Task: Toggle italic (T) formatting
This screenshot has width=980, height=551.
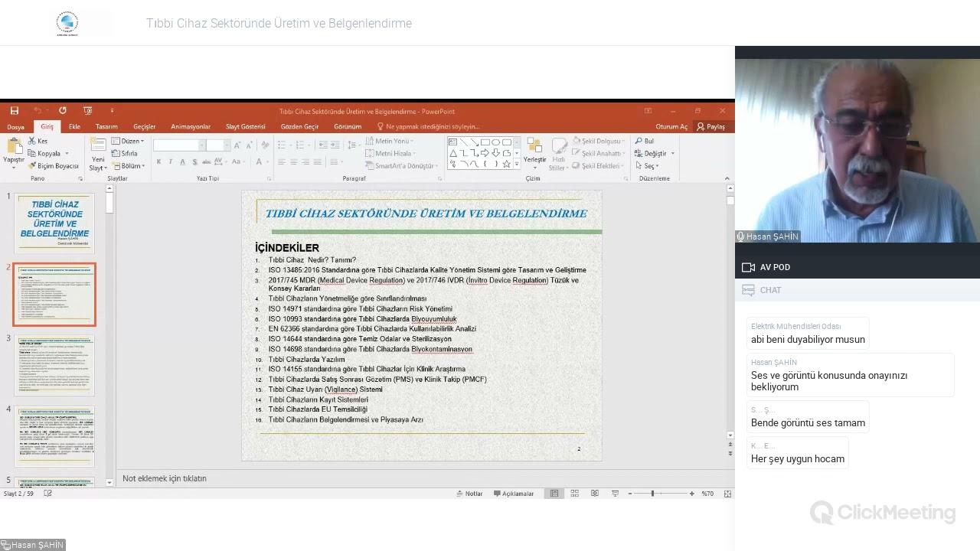Action: (x=170, y=161)
